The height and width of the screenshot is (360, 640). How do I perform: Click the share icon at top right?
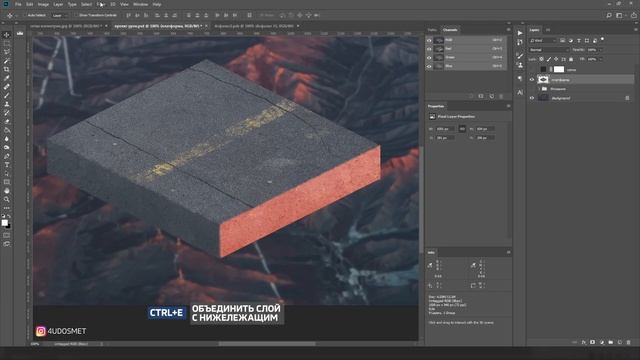click(x=633, y=15)
